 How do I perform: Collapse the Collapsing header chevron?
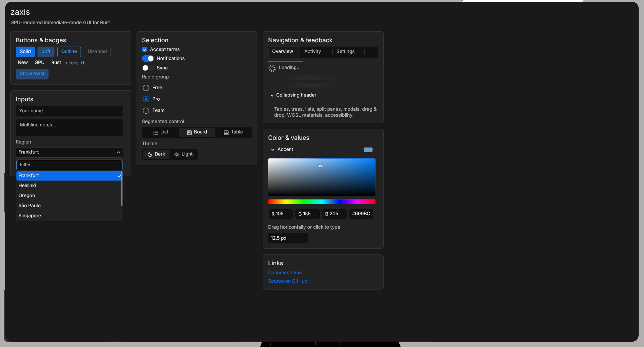[x=272, y=96]
